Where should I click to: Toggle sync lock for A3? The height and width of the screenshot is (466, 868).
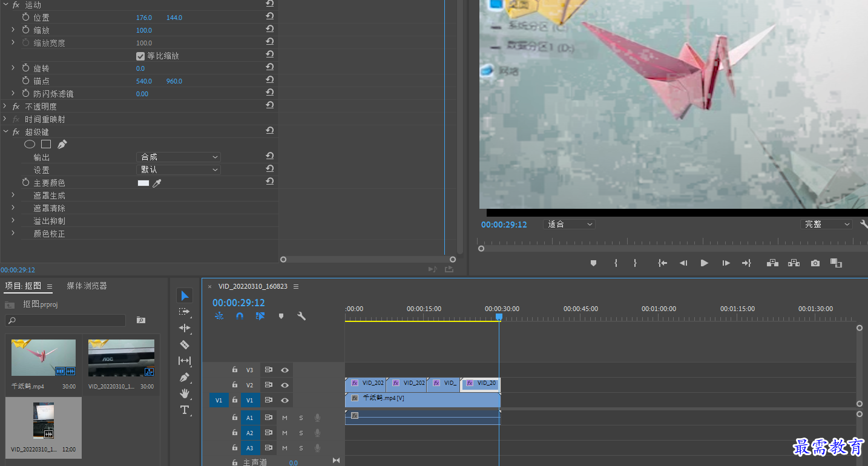coord(269,448)
